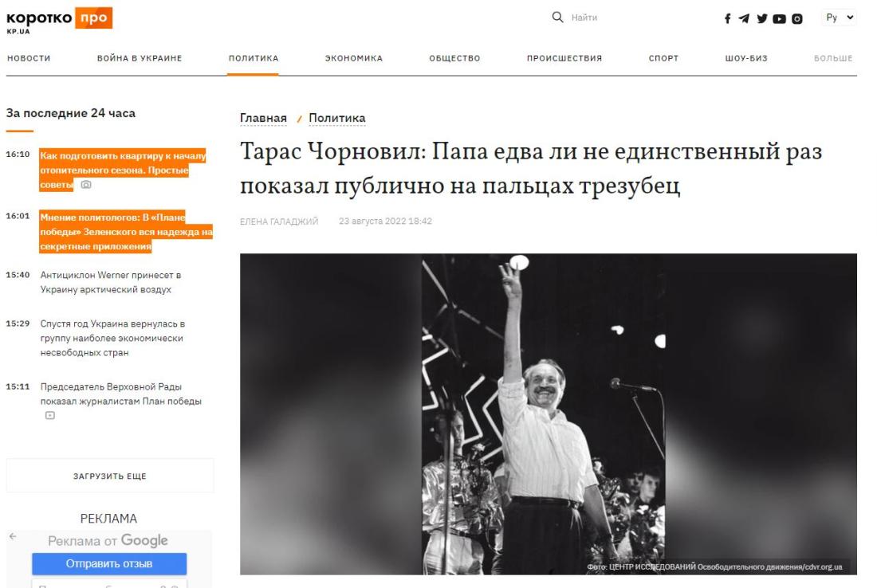
Task: Select the ПОЛИТИКА navigation tab
Action: 253,58
